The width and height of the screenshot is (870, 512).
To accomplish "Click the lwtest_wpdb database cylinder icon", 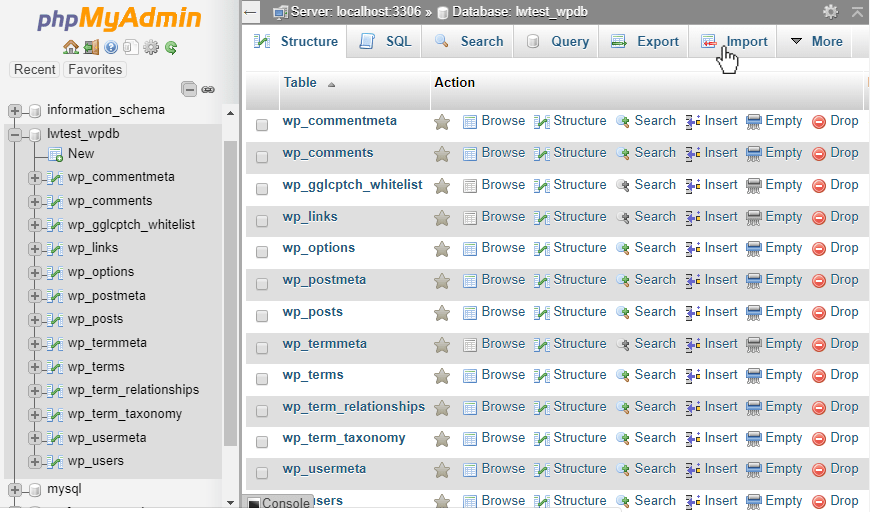I will (35, 134).
